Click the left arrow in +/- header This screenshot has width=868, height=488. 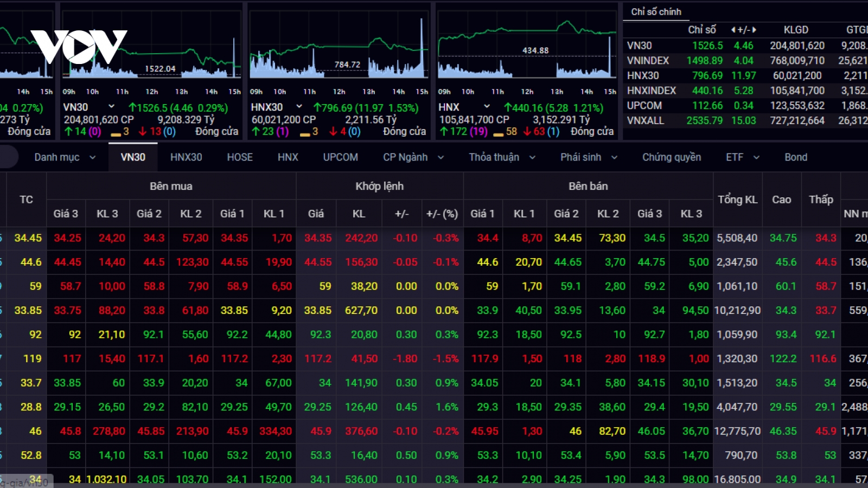(x=733, y=30)
